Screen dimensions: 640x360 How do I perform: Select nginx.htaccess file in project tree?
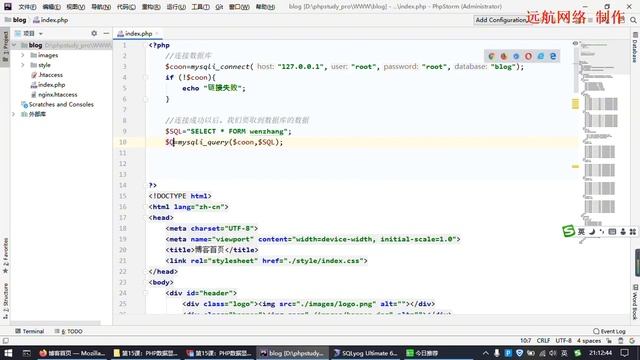[x=54, y=94]
